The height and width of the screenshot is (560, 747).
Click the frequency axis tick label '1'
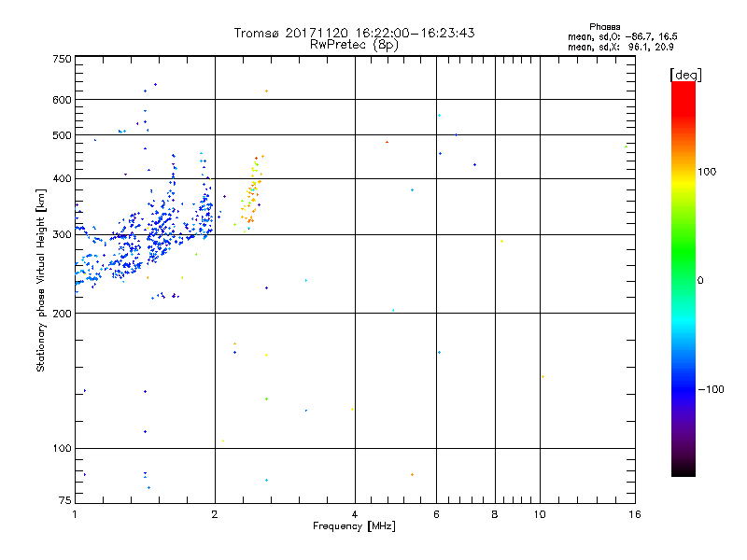75,514
